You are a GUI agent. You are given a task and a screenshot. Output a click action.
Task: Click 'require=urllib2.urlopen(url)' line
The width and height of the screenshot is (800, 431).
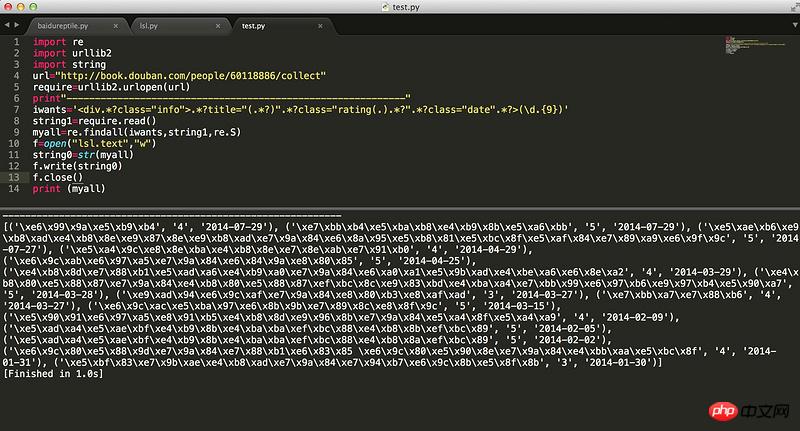(x=111, y=87)
